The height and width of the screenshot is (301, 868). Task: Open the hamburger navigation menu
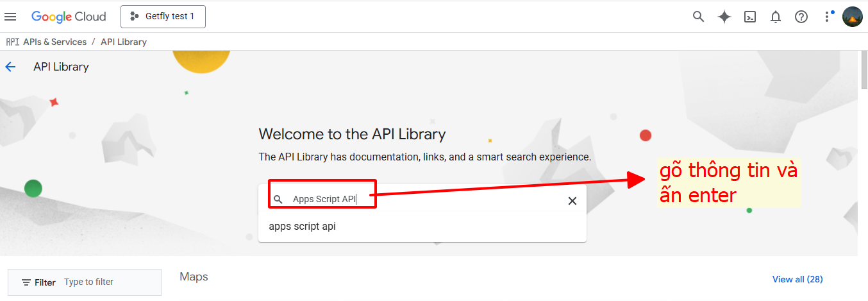click(x=10, y=17)
